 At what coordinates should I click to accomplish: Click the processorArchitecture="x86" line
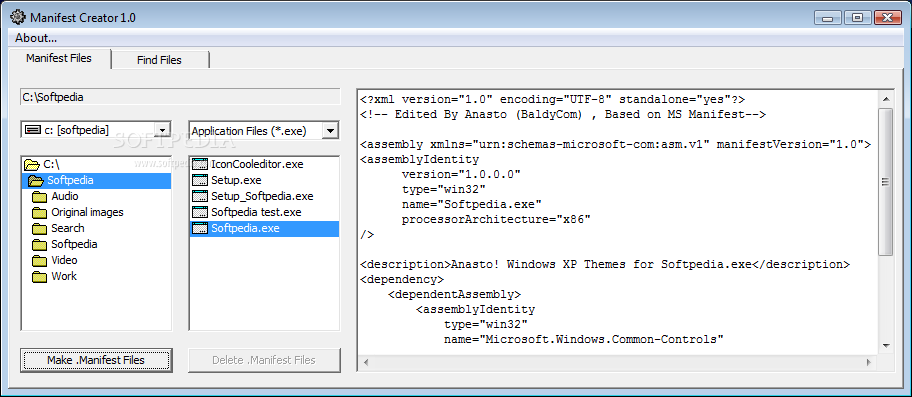point(496,219)
